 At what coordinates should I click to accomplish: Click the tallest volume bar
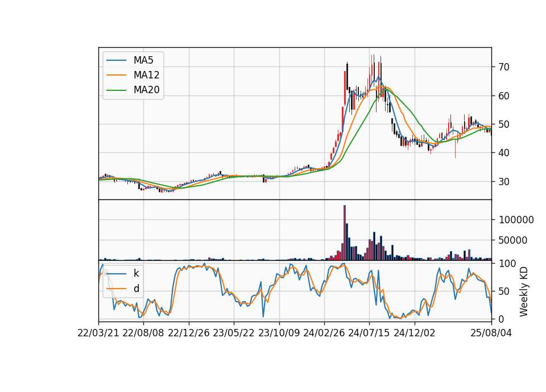[345, 233]
